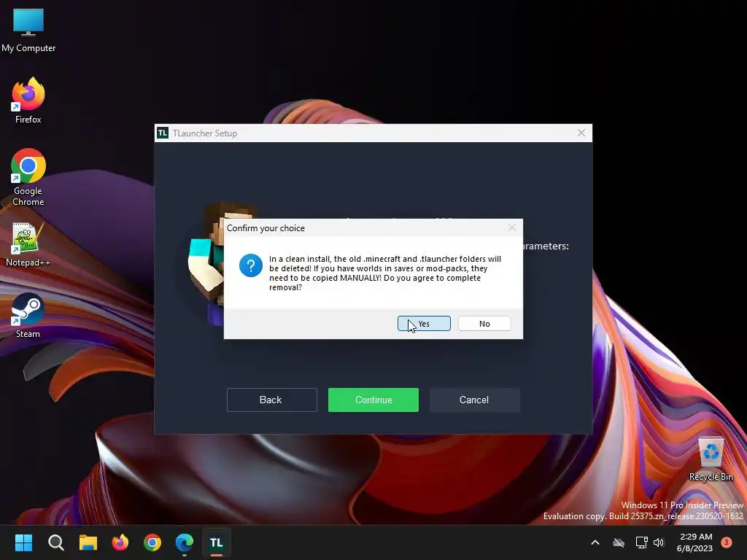Decline removal by clicking No
The image size is (747, 560).
484,323
